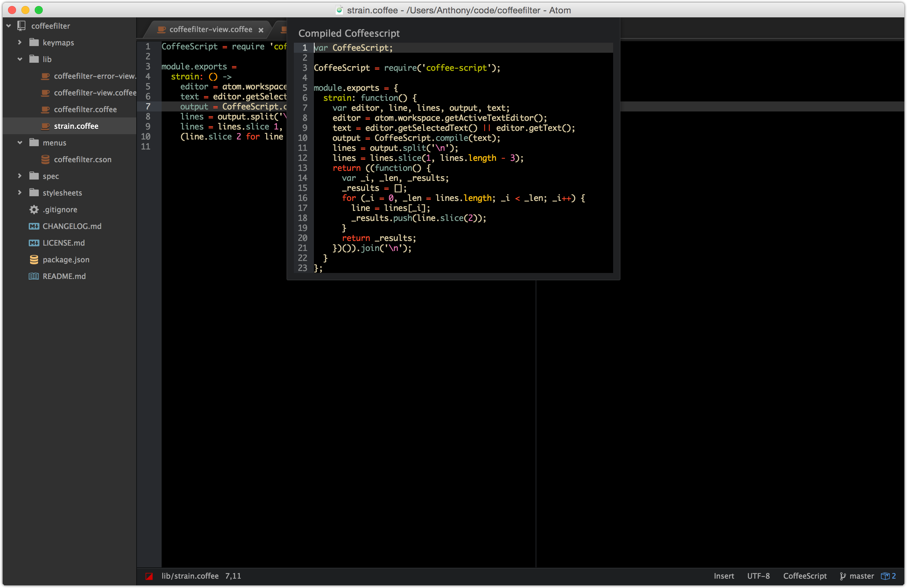
Task: Open LICENSE.md file
Action: 64,243
